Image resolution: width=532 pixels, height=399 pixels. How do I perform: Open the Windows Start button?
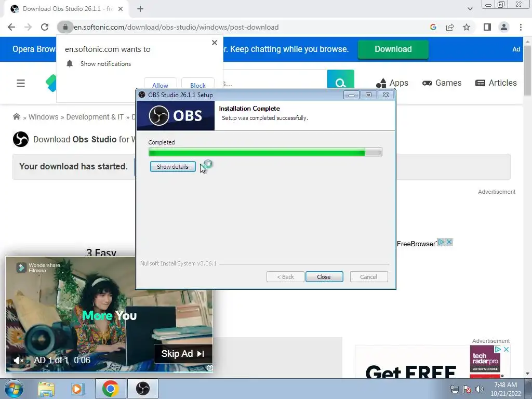[x=14, y=389]
